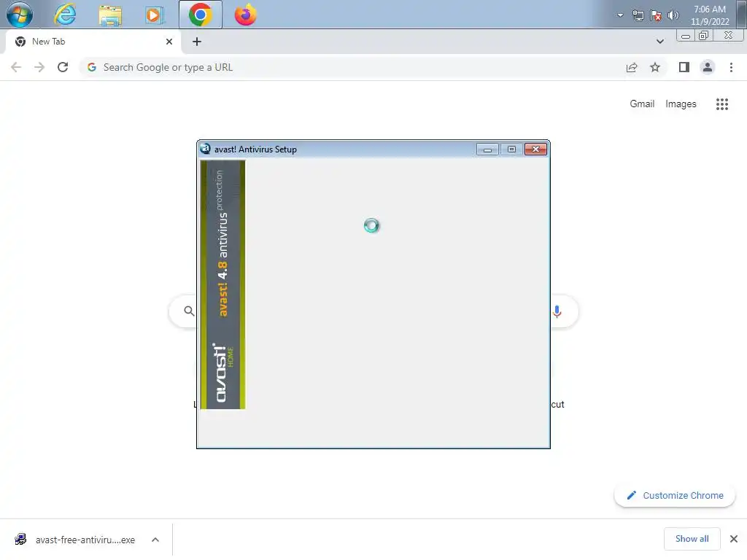Start voice search with the microphone

click(x=557, y=311)
